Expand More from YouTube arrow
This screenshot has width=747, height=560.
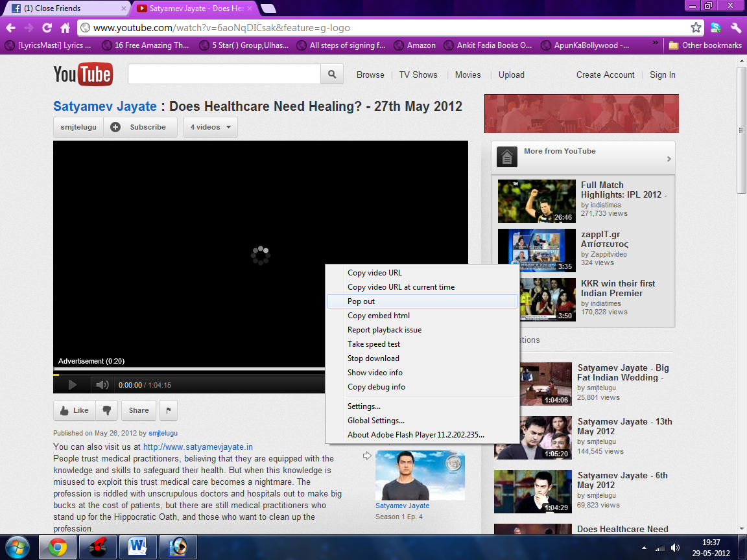tap(669, 159)
